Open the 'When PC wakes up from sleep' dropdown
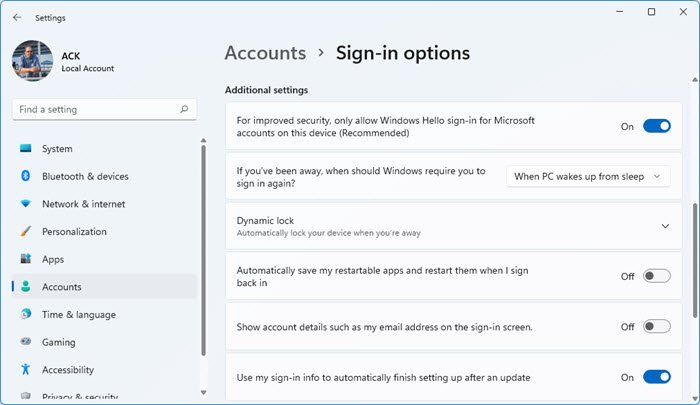The width and height of the screenshot is (700, 405). [x=587, y=176]
